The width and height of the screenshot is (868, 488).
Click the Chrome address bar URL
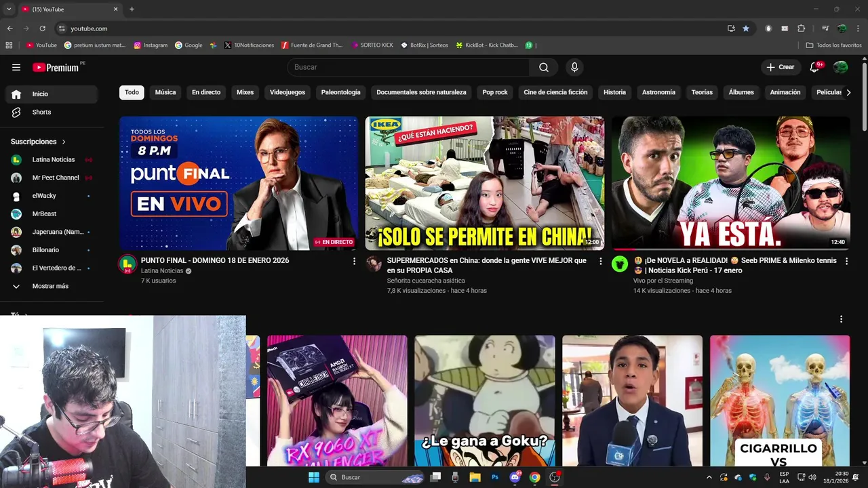point(89,28)
